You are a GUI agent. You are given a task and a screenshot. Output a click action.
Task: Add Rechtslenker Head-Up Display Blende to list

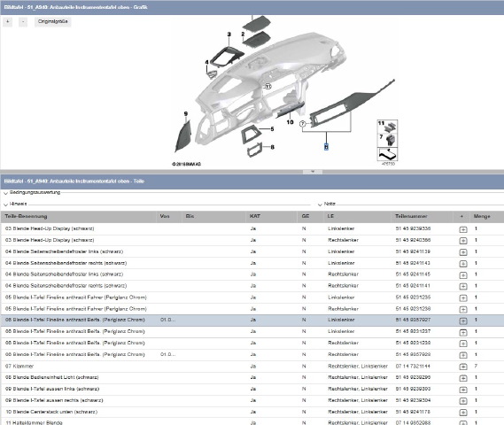(463, 241)
